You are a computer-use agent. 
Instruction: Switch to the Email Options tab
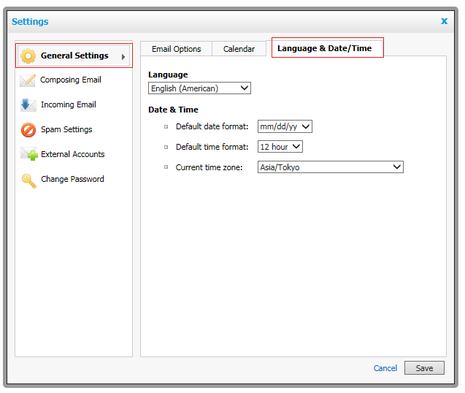tap(176, 49)
